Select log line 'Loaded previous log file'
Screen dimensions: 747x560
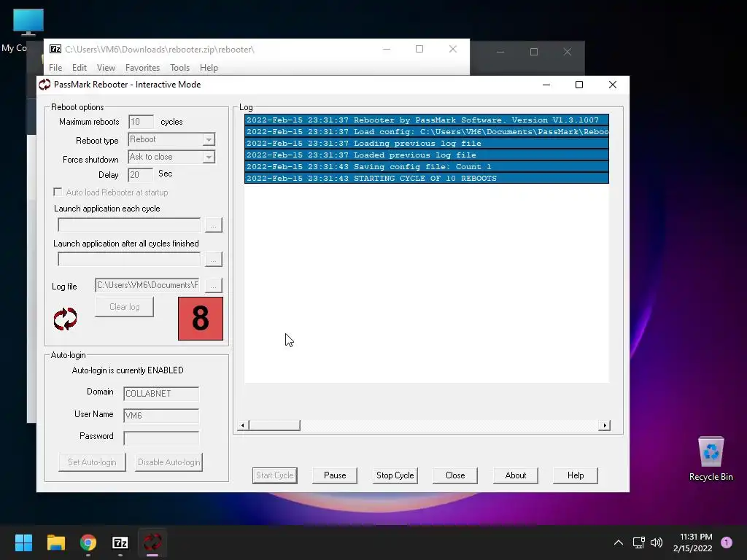426,155
